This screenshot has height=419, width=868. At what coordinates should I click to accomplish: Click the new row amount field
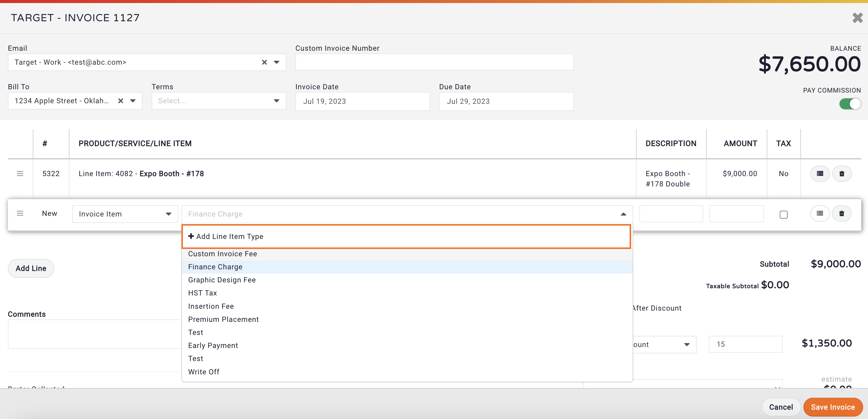pyautogui.click(x=736, y=214)
